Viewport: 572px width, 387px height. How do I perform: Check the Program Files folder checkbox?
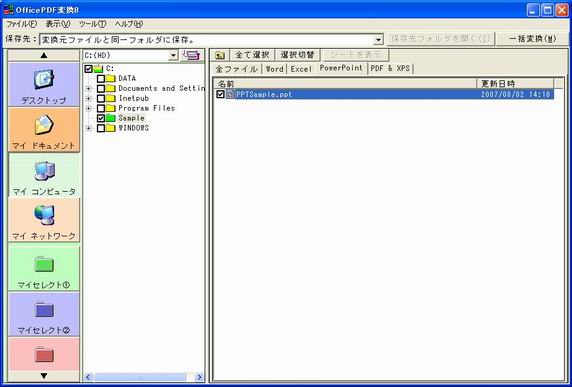pyautogui.click(x=101, y=108)
